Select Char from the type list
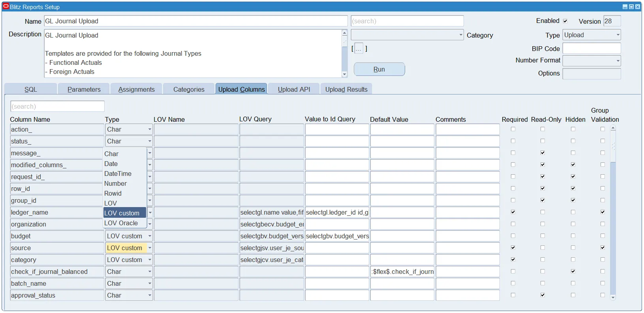The width and height of the screenshot is (644, 313). tap(125, 154)
